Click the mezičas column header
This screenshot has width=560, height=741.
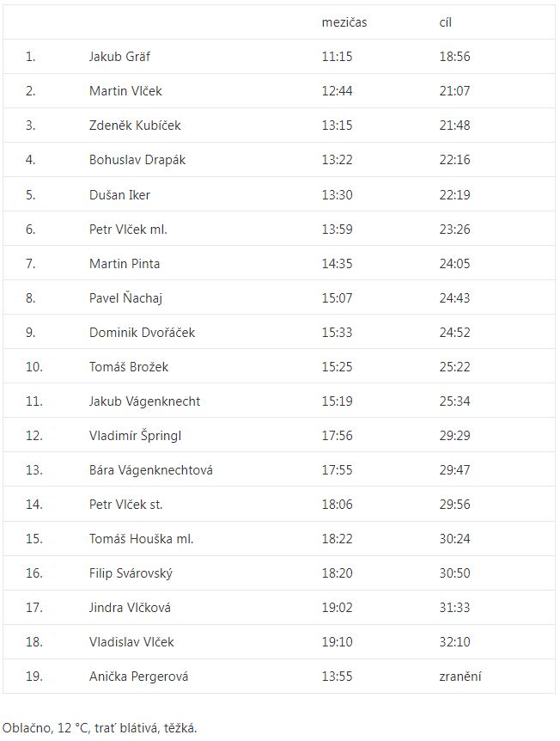[x=344, y=22]
